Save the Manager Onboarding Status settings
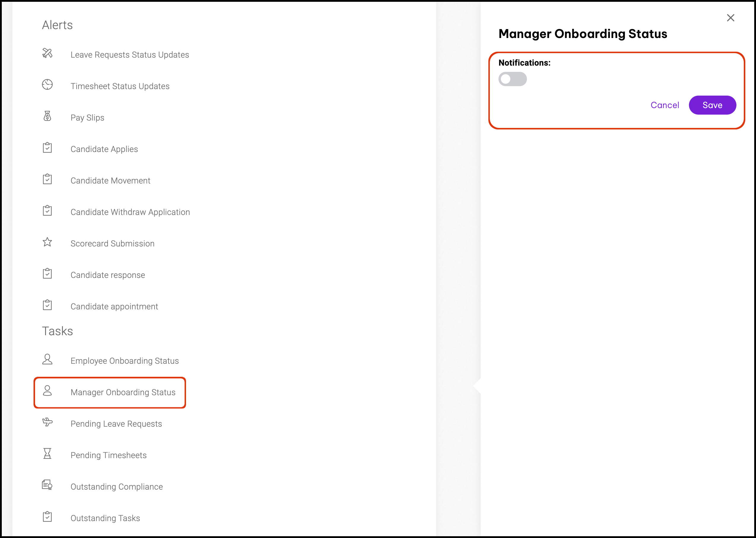This screenshot has height=538, width=756. [712, 105]
